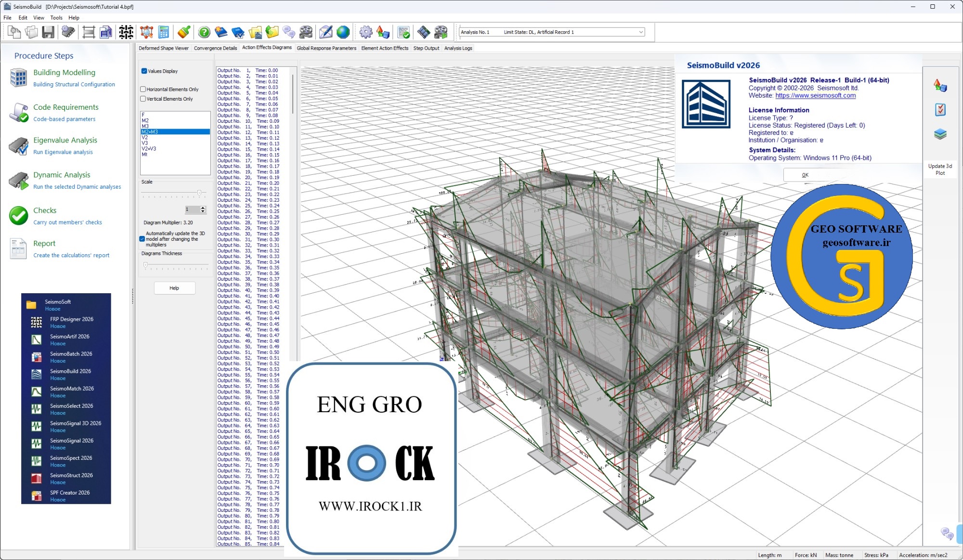Select V2+V3 in the action list
Viewport: 963px width, 560px height.
pyautogui.click(x=149, y=149)
